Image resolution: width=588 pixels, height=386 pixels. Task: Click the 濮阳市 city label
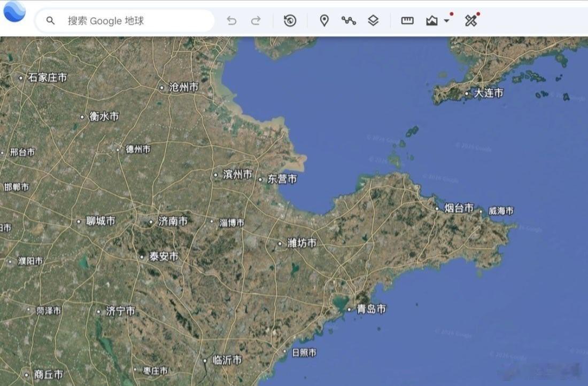pyautogui.click(x=30, y=261)
